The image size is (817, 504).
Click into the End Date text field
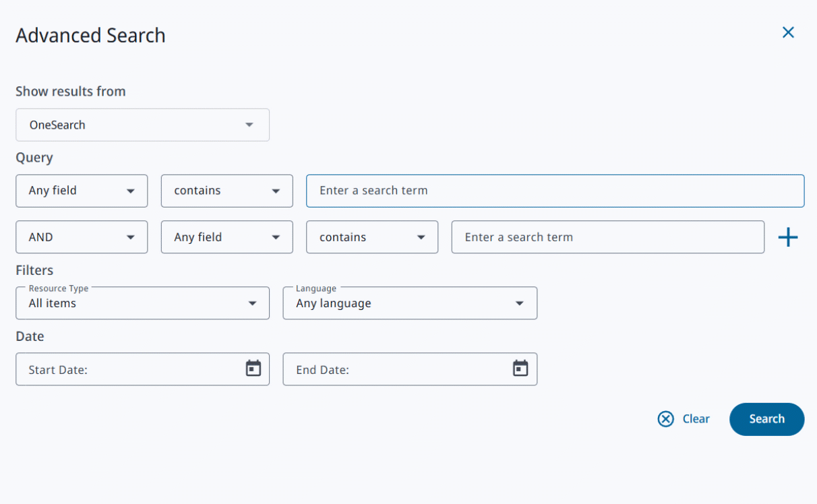click(396, 369)
